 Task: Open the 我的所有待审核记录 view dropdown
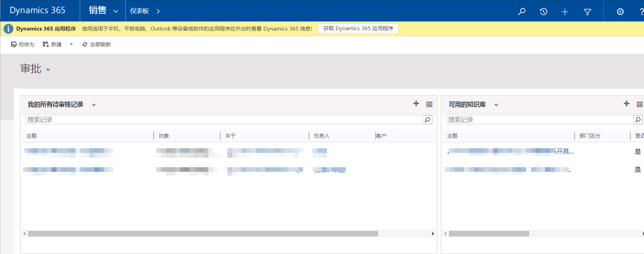coord(94,105)
